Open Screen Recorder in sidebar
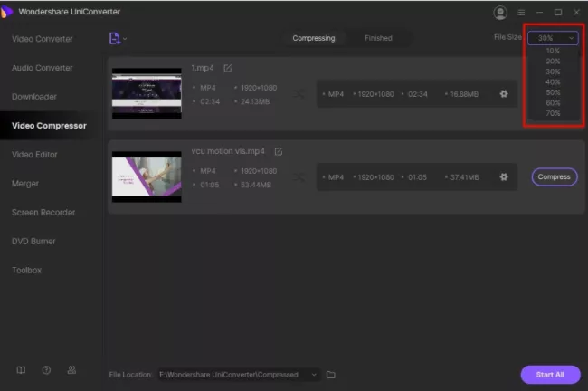The width and height of the screenshot is (588, 391). (x=43, y=213)
